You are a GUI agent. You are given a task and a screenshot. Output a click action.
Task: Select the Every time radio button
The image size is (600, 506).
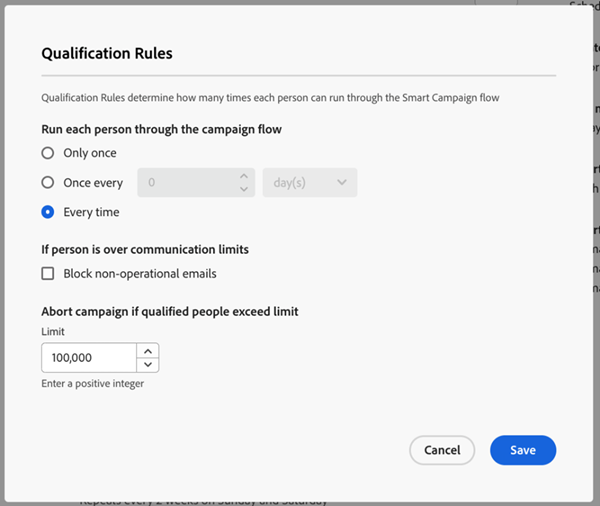click(47, 212)
